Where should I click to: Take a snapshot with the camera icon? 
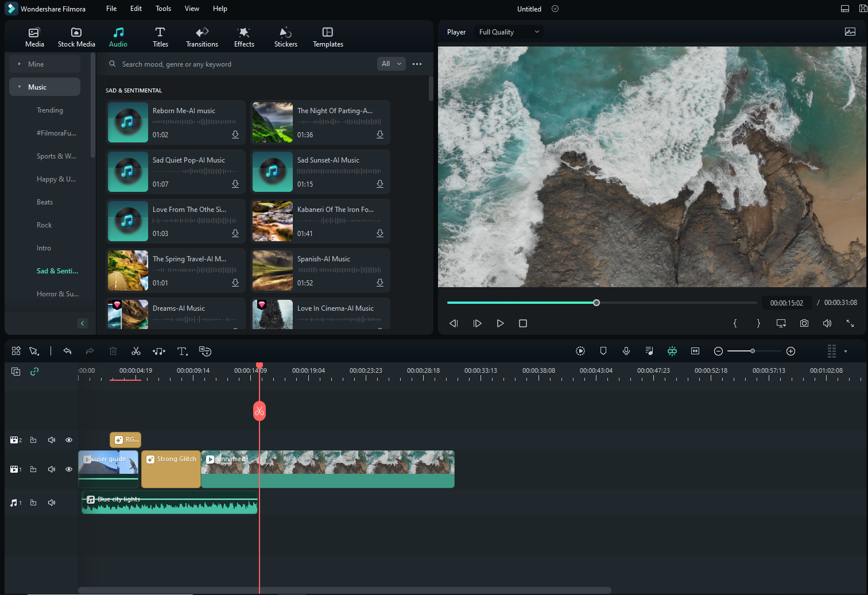(804, 323)
